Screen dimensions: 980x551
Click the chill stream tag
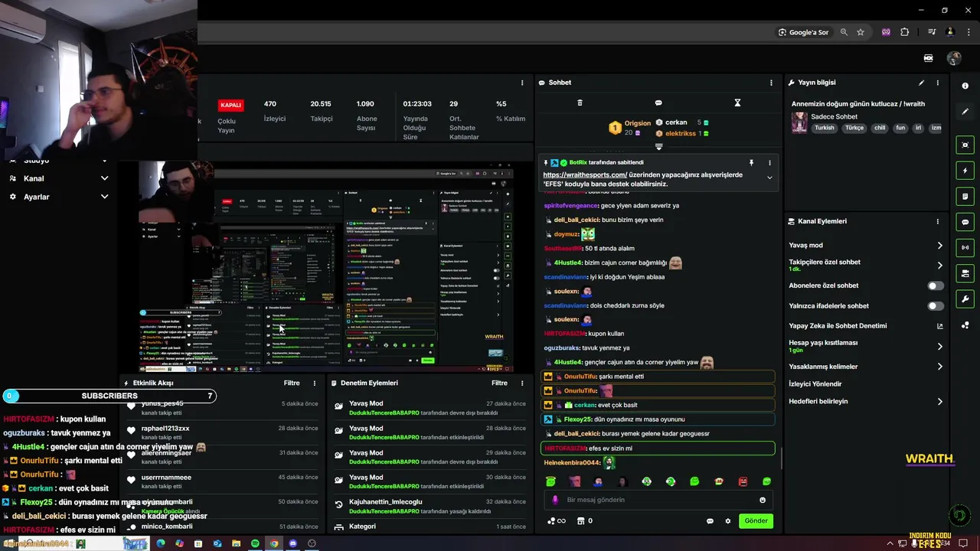[879, 128]
